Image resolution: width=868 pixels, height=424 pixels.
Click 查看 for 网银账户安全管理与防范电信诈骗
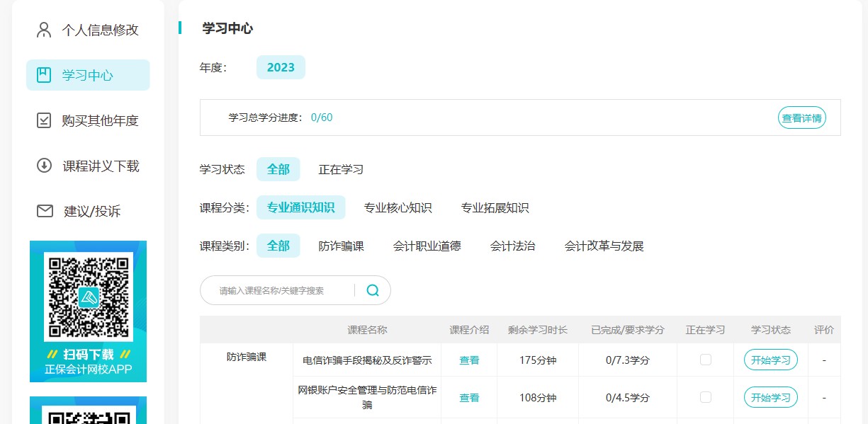469,398
